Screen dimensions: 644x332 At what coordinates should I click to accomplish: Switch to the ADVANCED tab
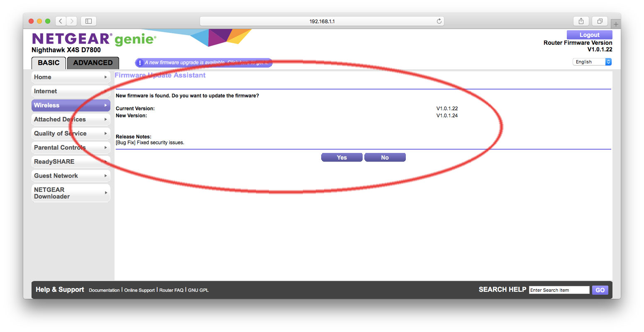pos(93,63)
